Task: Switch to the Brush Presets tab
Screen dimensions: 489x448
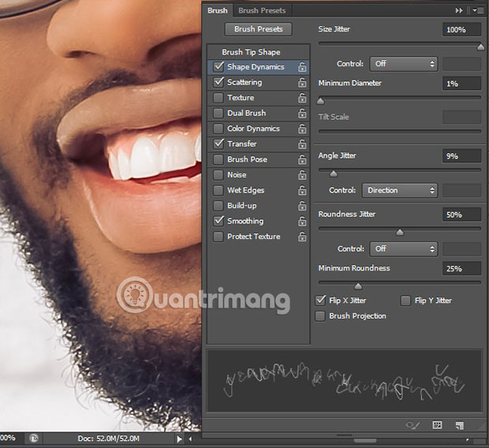Action: click(x=262, y=10)
